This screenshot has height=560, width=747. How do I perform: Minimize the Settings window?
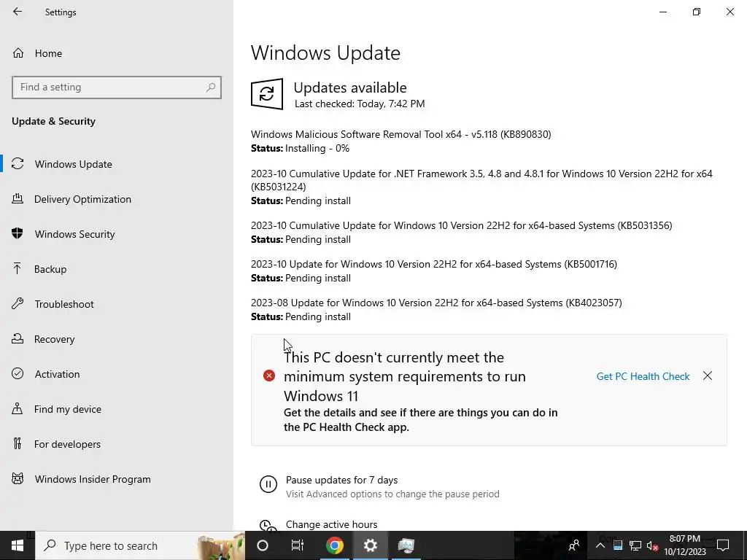[x=662, y=12]
